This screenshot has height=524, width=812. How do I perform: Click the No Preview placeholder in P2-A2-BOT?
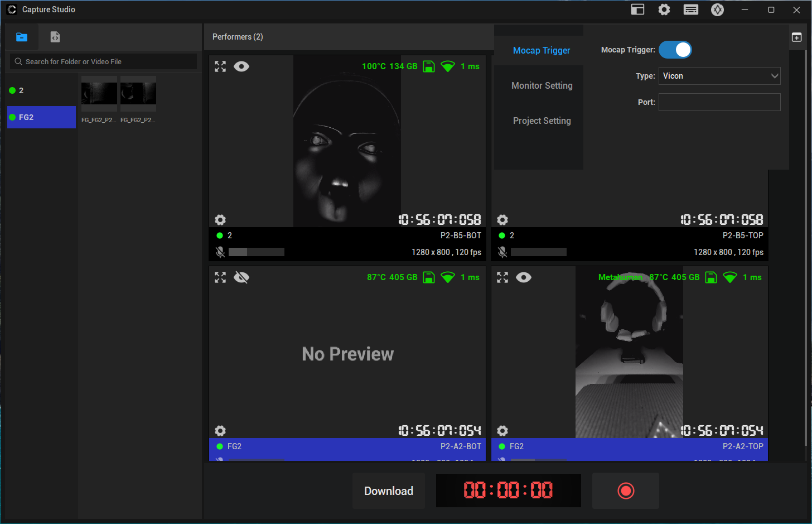coord(347,354)
